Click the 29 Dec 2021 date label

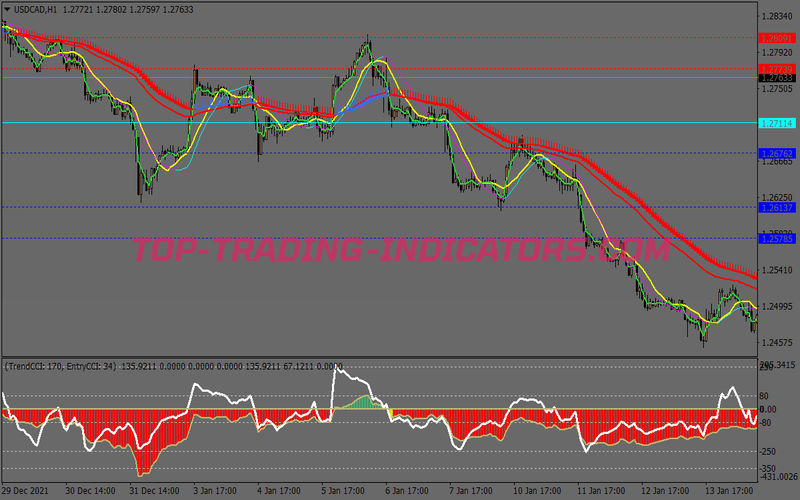[x=26, y=491]
